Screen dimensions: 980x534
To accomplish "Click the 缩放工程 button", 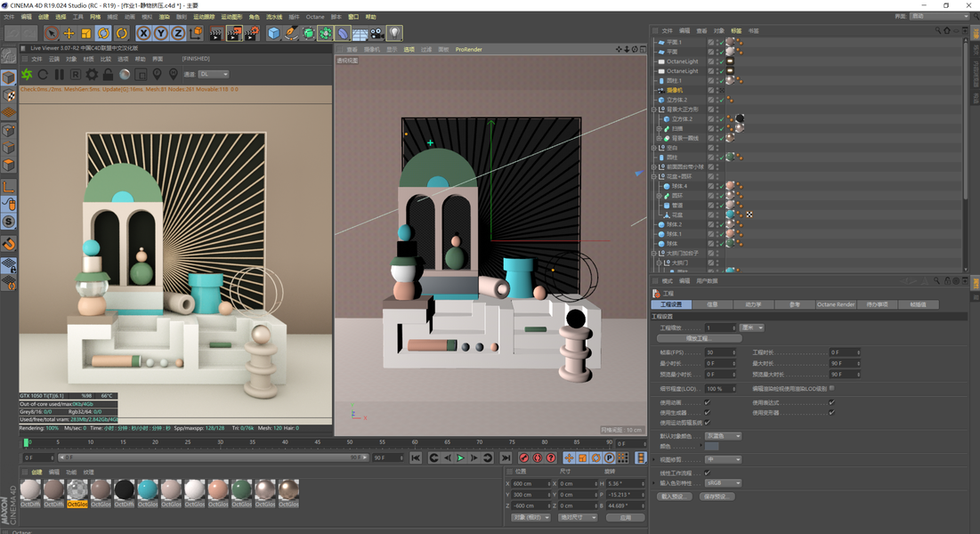I will (x=700, y=338).
